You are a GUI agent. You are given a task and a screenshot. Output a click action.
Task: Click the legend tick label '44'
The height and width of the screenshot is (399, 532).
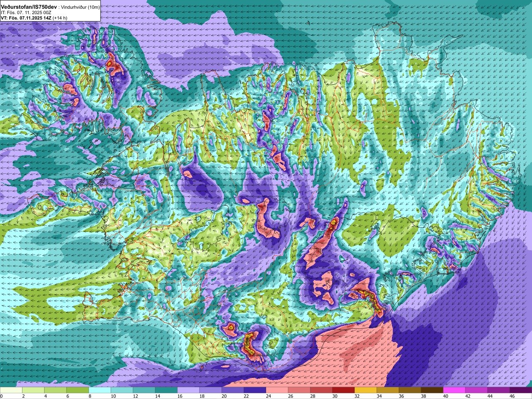[490, 396]
